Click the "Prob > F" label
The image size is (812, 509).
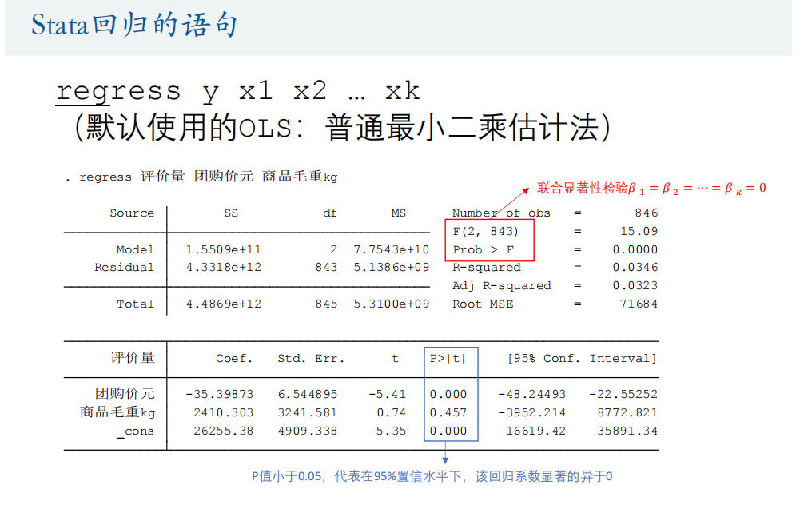click(483, 249)
